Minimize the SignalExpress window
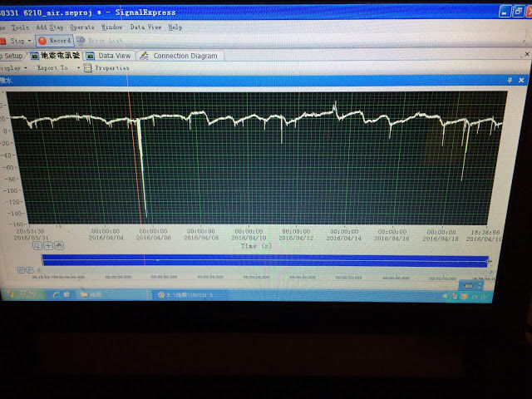The image size is (532, 399). [x=505, y=12]
